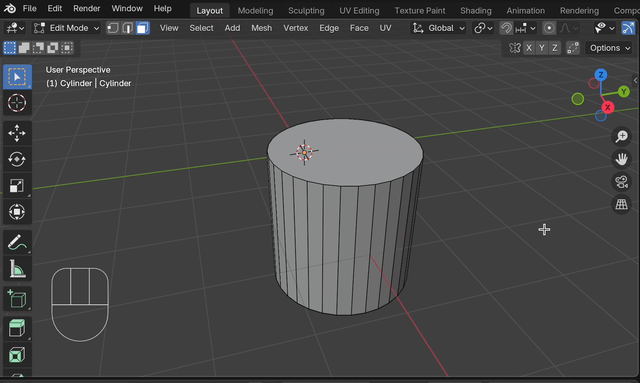Open the File menu
This screenshot has height=383, width=640.
(29, 9)
